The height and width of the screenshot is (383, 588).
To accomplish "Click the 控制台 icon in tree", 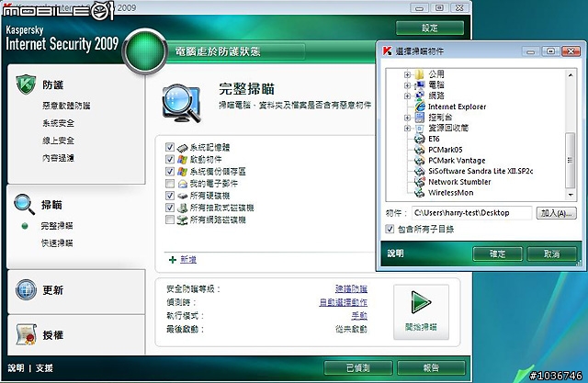I will [x=419, y=118].
